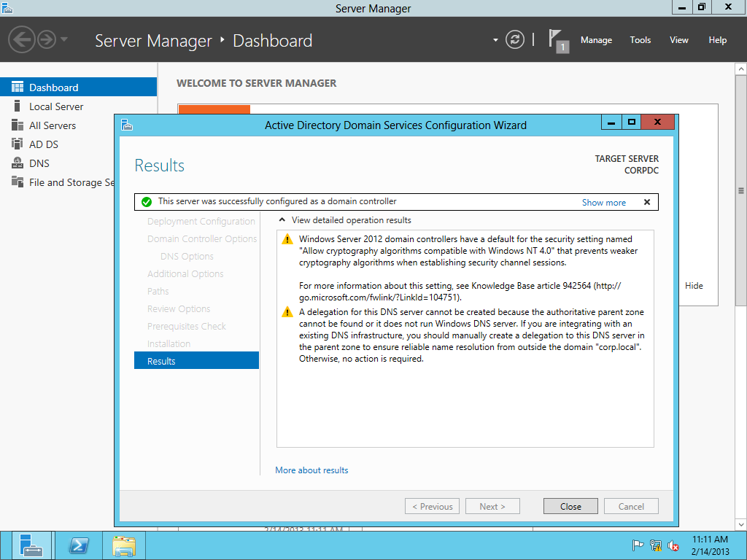Click the Action Center flag in tray

[x=638, y=545]
